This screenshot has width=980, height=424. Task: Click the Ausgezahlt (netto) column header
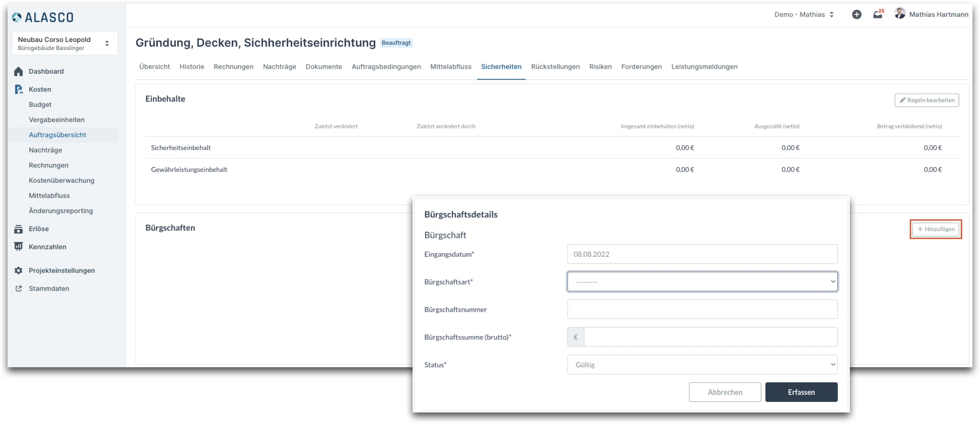pos(776,126)
